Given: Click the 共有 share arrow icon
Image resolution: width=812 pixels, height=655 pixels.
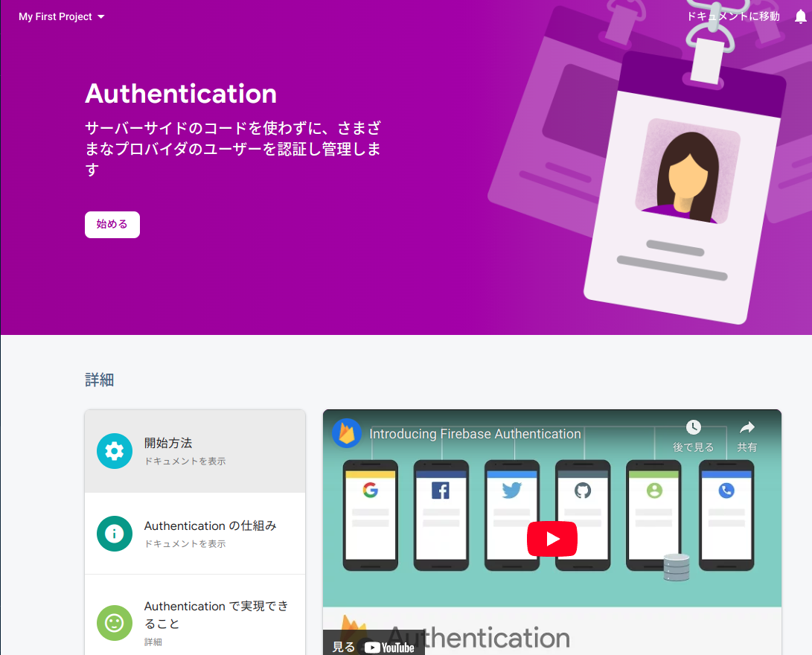Looking at the screenshot, I should pos(747,427).
